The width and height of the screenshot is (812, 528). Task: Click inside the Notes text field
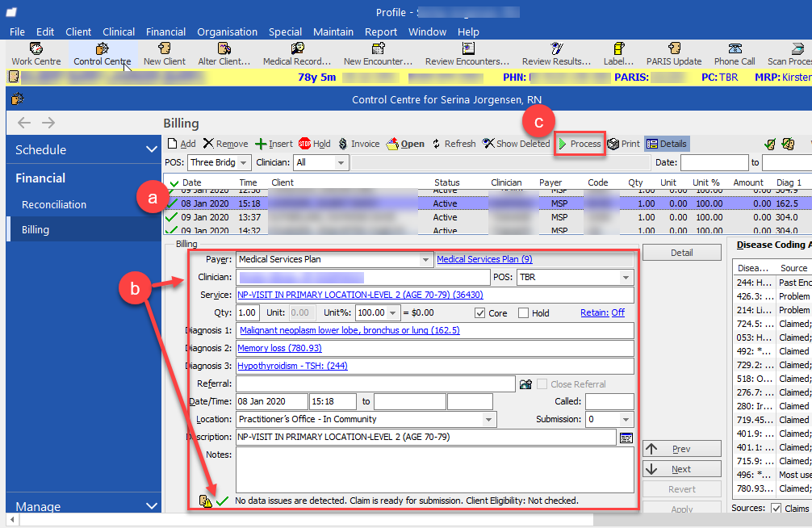point(434,470)
